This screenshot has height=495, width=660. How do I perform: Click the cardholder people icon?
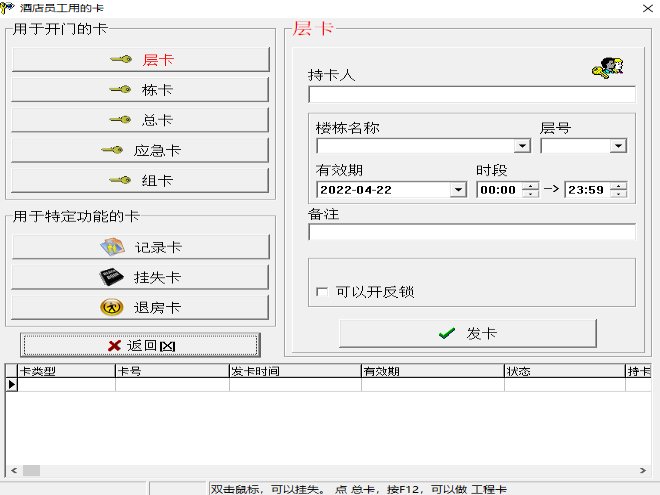tap(607, 69)
